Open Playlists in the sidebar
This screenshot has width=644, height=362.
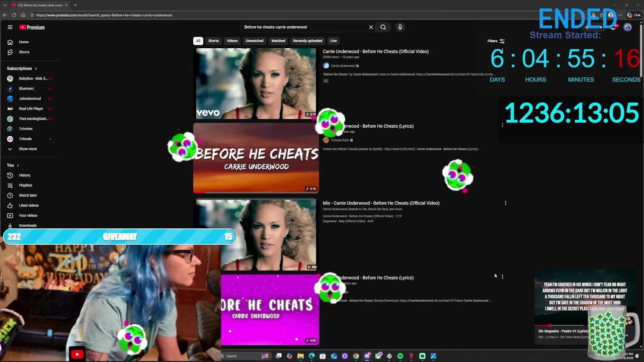tap(25, 186)
